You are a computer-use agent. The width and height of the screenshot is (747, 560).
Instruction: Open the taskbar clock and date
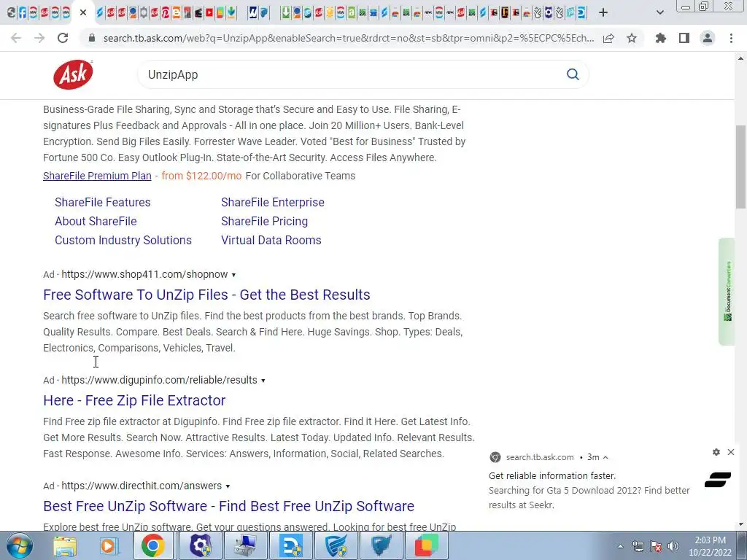click(710, 546)
